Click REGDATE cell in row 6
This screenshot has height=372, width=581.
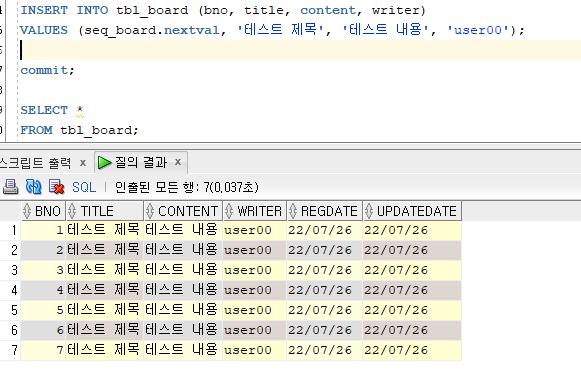click(324, 331)
